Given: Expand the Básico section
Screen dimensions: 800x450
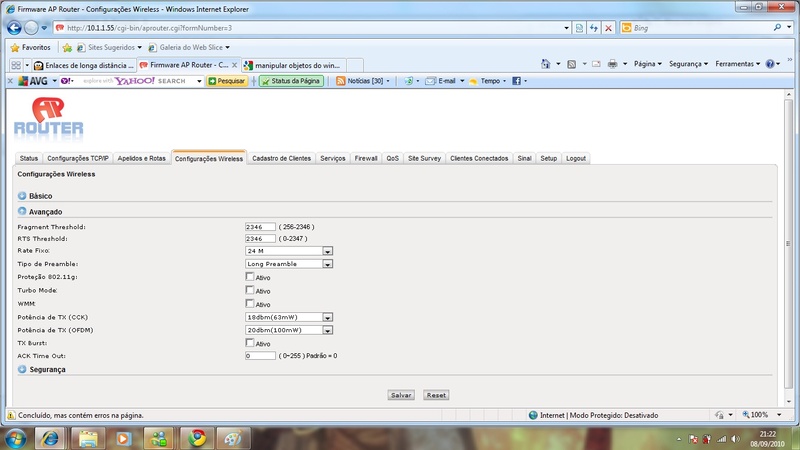Looking at the screenshot, I should pyautogui.click(x=22, y=195).
